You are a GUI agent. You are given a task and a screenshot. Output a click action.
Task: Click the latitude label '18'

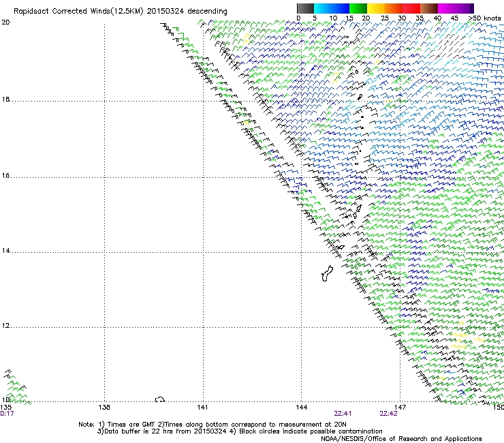click(x=5, y=99)
